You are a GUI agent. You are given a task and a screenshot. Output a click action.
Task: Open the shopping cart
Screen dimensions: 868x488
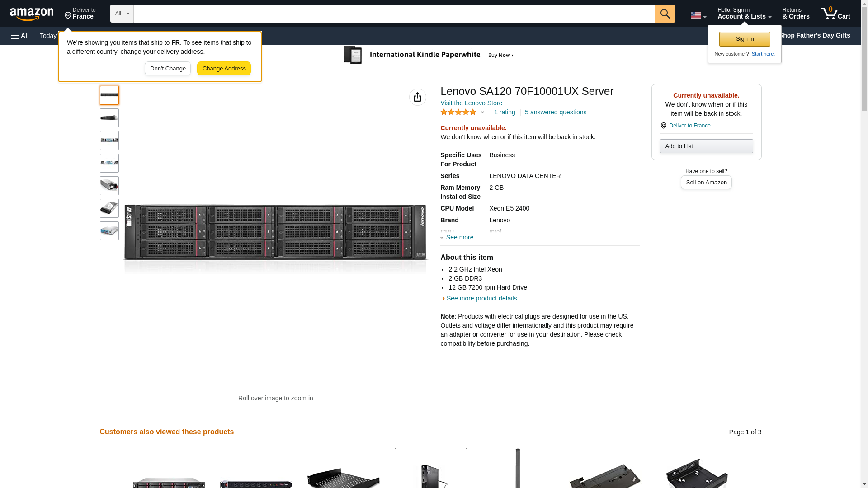tap(835, 14)
